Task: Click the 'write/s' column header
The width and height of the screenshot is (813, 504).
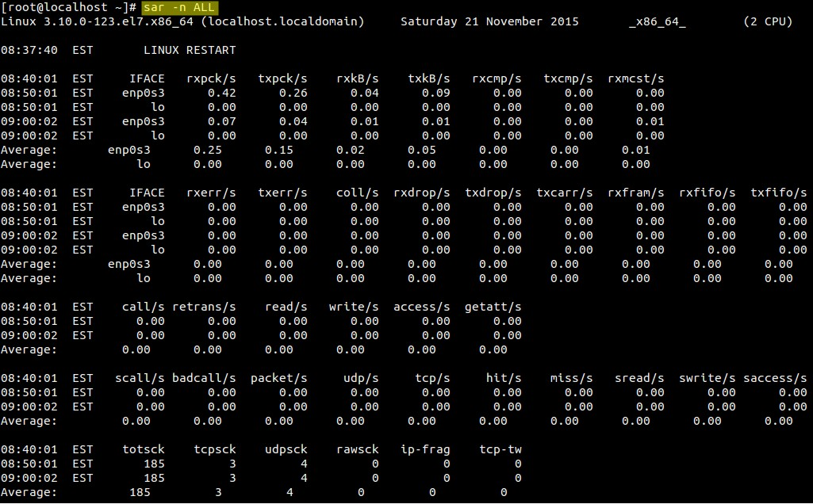Action: [x=354, y=307]
